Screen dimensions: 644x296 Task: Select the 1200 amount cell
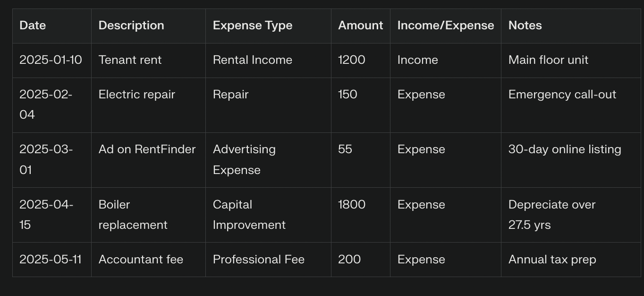[x=361, y=61]
